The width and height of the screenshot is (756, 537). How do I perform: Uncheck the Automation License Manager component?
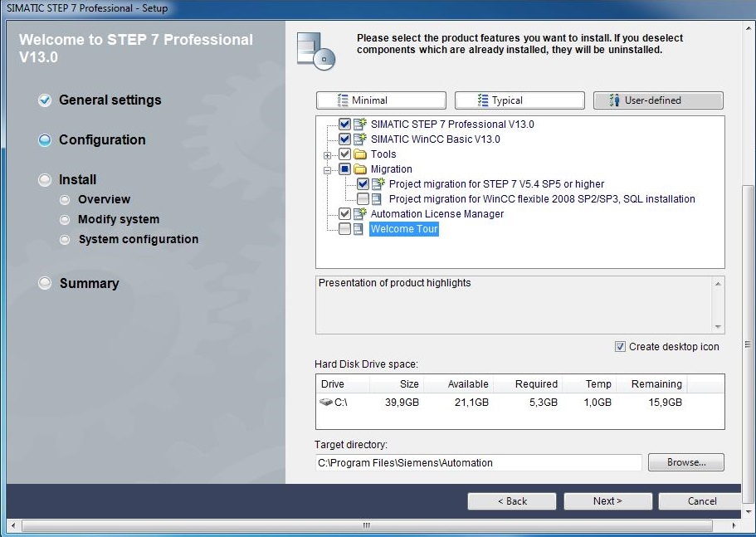click(x=344, y=213)
